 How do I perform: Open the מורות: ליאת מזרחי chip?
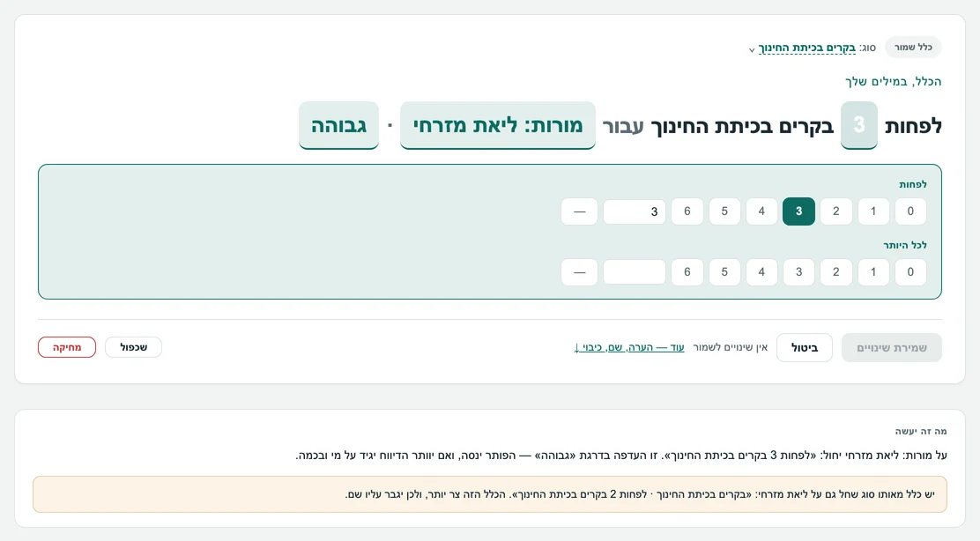(498, 126)
